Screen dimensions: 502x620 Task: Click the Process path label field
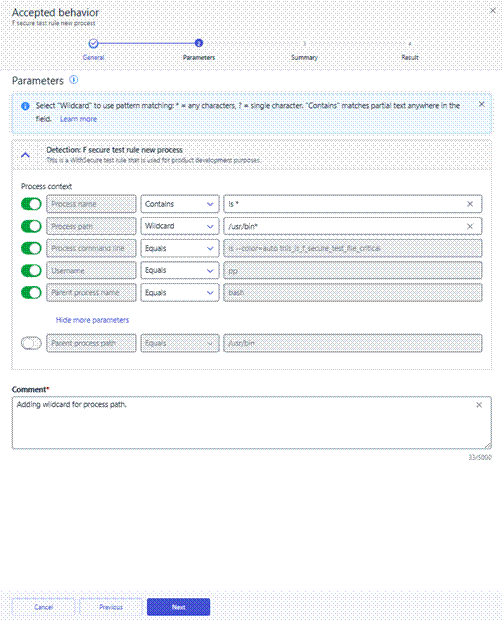click(91, 226)
